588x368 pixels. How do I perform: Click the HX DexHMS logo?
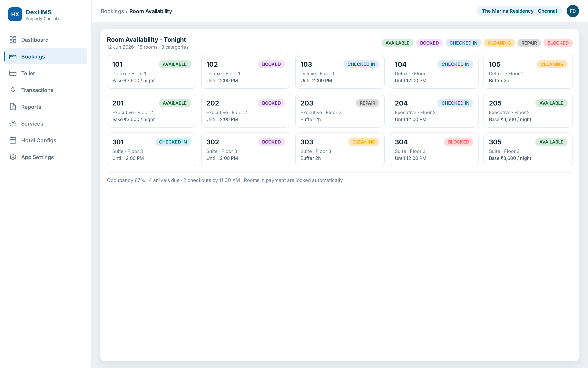point(15,14)
